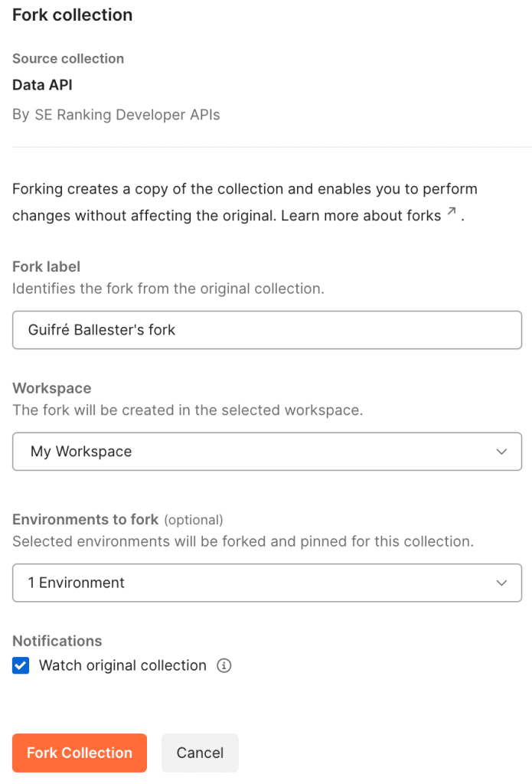Expand the 1 Environment dropdown
This screenshot has height=784, width=532.
tap(267, 583)
